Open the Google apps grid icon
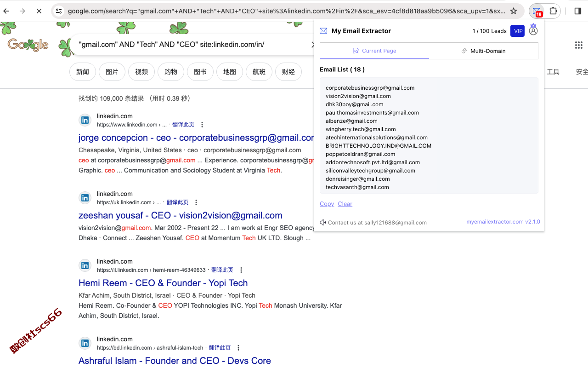Image resolution: width=588 pixels, height=368 pixels. tap(579, 45)
